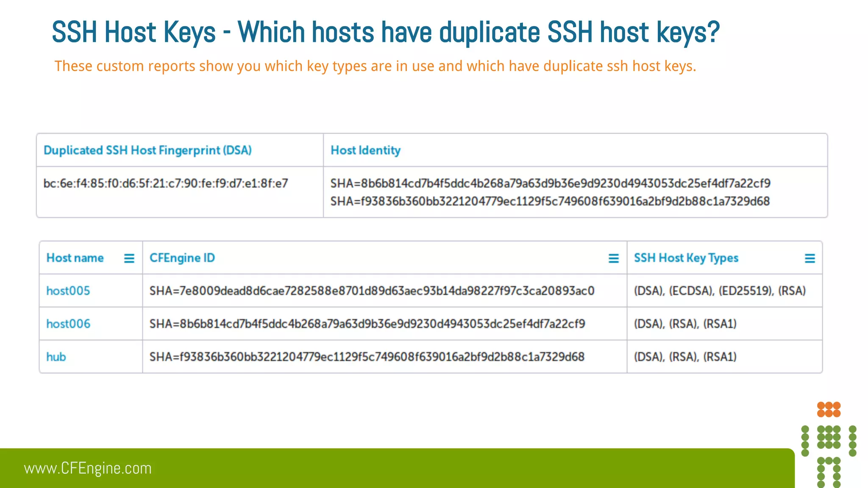868x488 pixels.
Task: Select the slide title about duplicate SSH host keys
Action: (386, 32)
